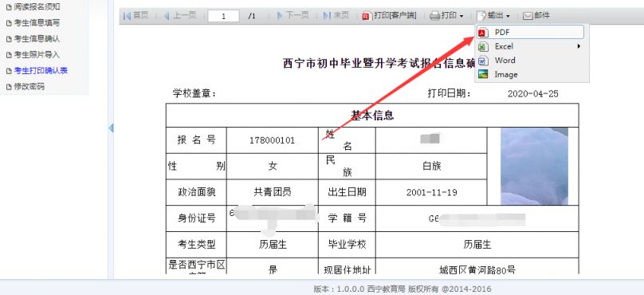Click 打印[客户端] client print button
The image size is (644, 295).
coord(390,16)
